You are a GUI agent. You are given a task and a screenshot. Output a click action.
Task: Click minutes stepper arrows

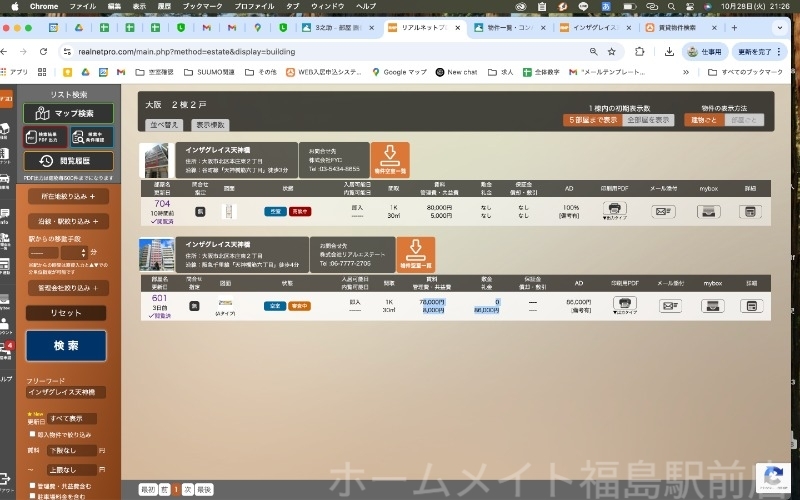point(84,253)
